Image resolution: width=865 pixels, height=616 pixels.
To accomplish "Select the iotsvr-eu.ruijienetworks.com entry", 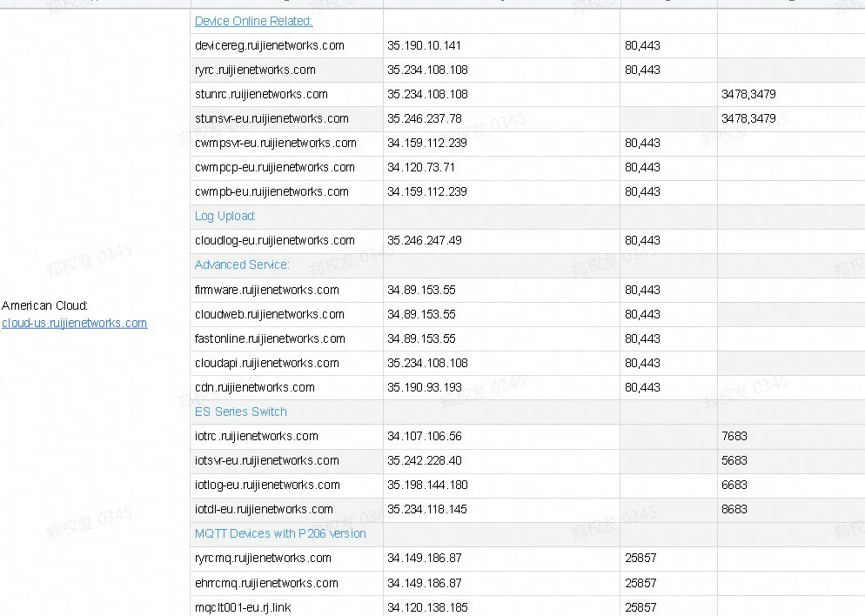I will (x=266, y=460).
